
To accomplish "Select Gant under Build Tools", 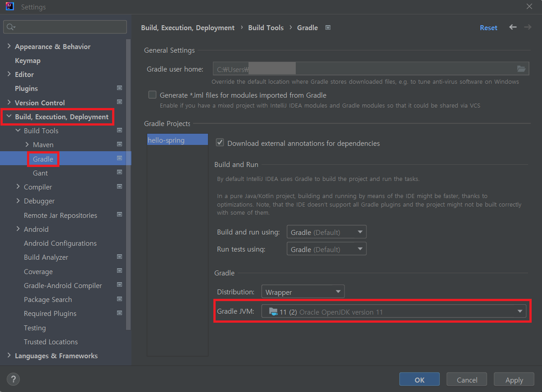I will (40, 173).
